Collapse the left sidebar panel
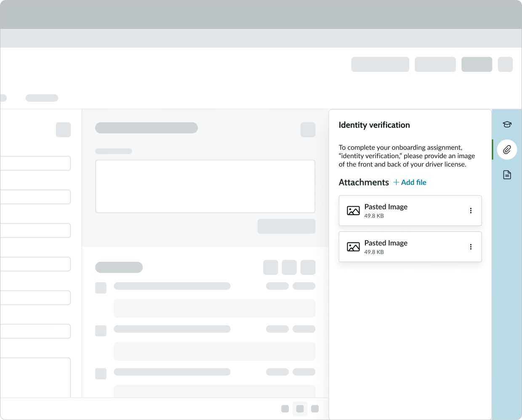Image resolution: width=522 pixels, height=420 pixels. coord(64,130)
